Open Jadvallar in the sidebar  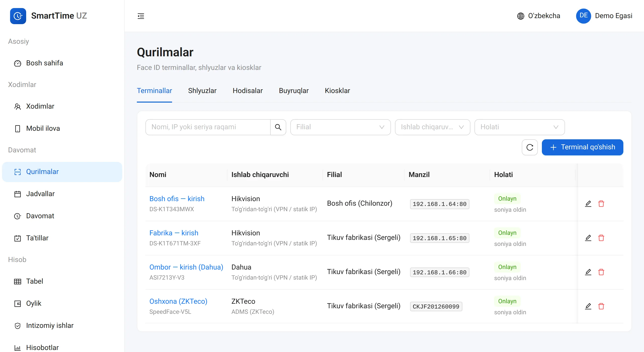click(62, 194)
